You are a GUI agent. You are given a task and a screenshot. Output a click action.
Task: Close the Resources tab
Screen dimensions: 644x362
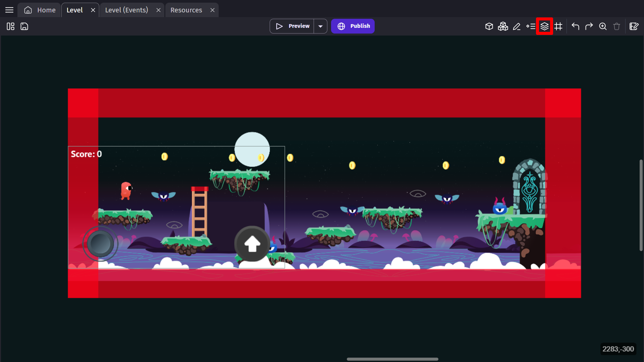point(212,10)
